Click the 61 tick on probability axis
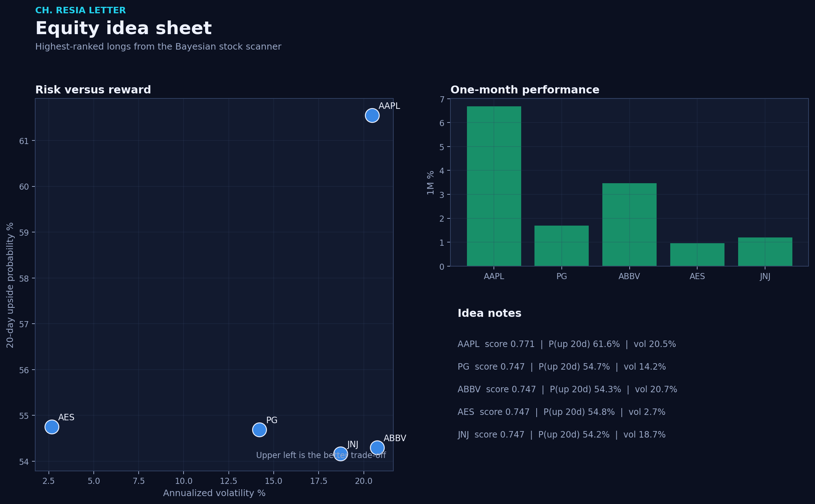The width and height of the screenshot is (815, 504). click(x=24, y=141)
